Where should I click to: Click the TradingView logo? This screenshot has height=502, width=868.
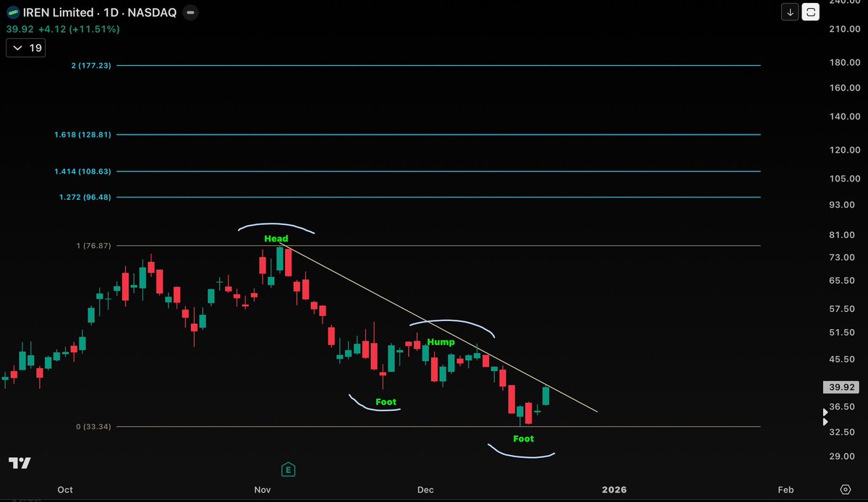pos(20,464)
